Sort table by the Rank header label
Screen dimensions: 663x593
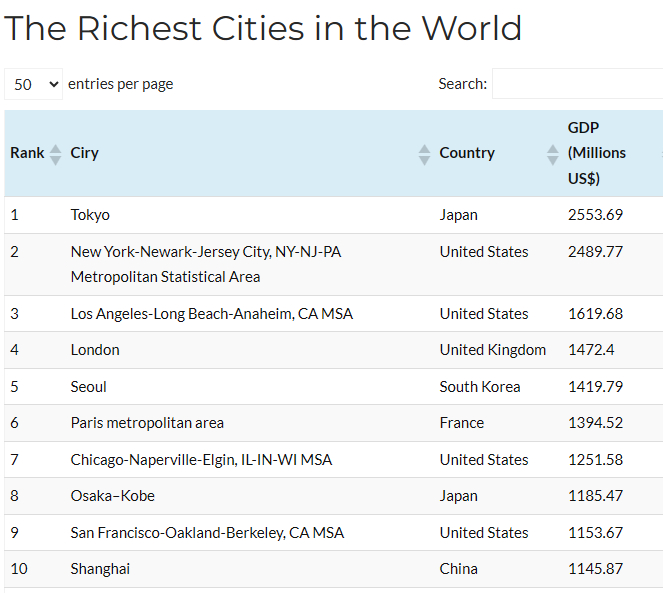[27, 153]
